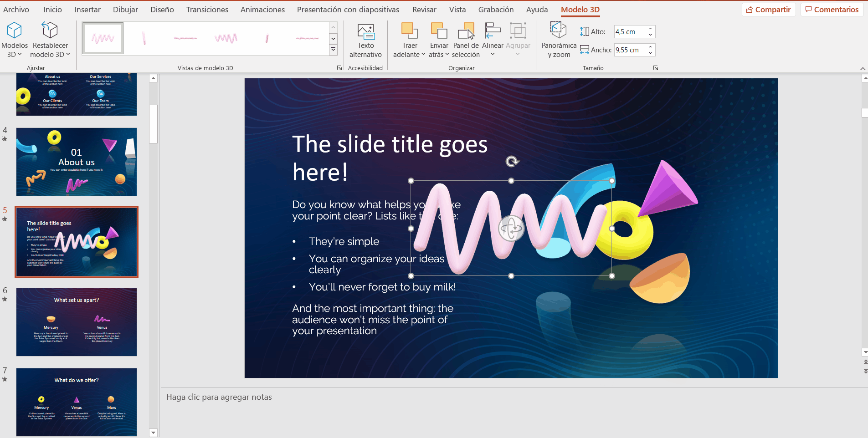Move the views gallery down one row
The width and height of the screenshot is (868, 438).
click(333, 39)
